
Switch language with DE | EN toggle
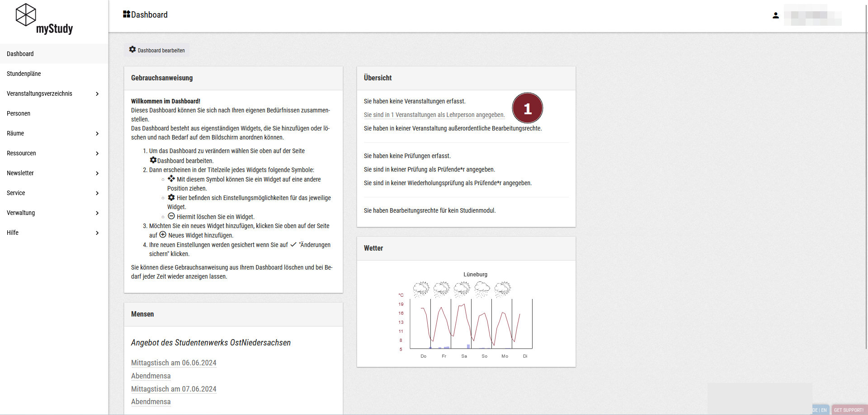click(820, 410)
